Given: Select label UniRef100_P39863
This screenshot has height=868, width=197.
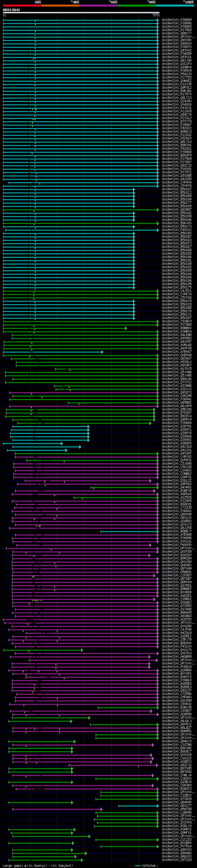Looking at the screenshot, I should 177,680.
